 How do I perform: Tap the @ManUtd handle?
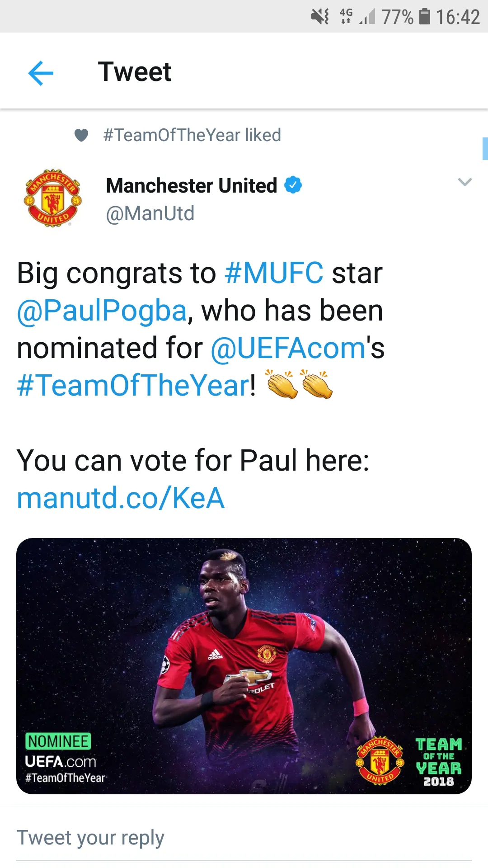click(150, 213)
